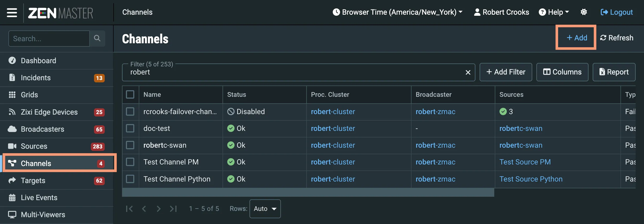The image size is (644, 224).
Task: Check the doc-test row checkbox
Action: [x=130, y=128]
